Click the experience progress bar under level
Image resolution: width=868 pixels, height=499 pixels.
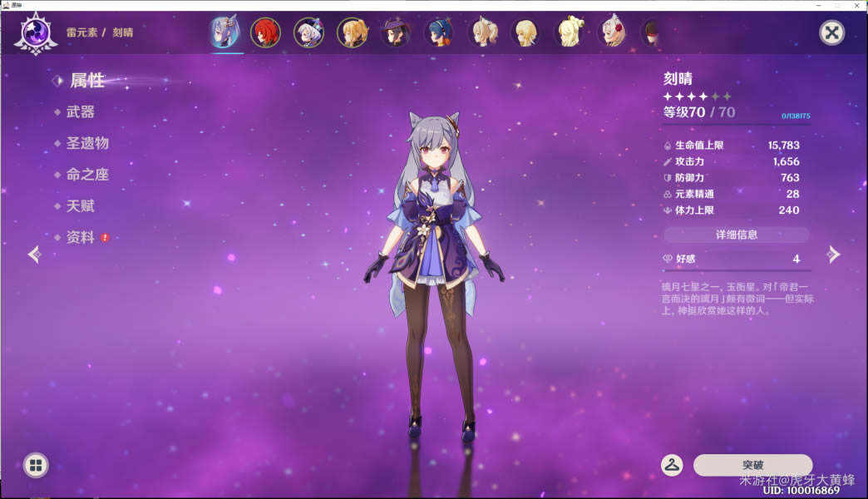[x=736, y=125]
